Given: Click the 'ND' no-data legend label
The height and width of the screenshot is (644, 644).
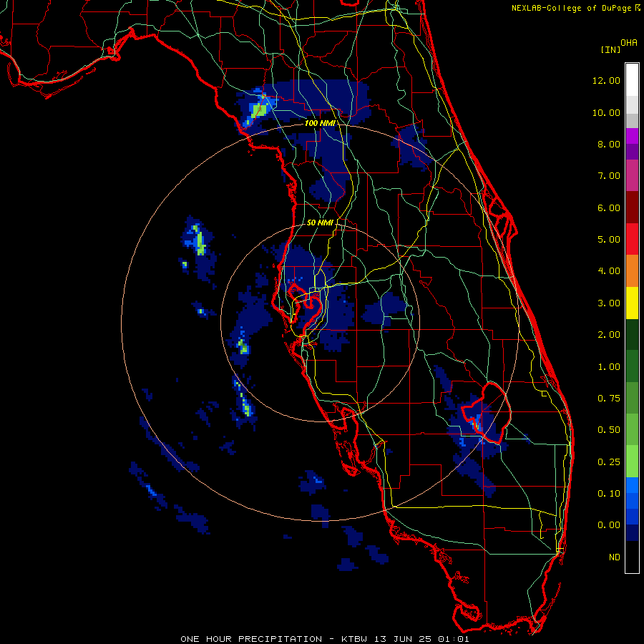Looking at the screenshot, I should 615,557.
